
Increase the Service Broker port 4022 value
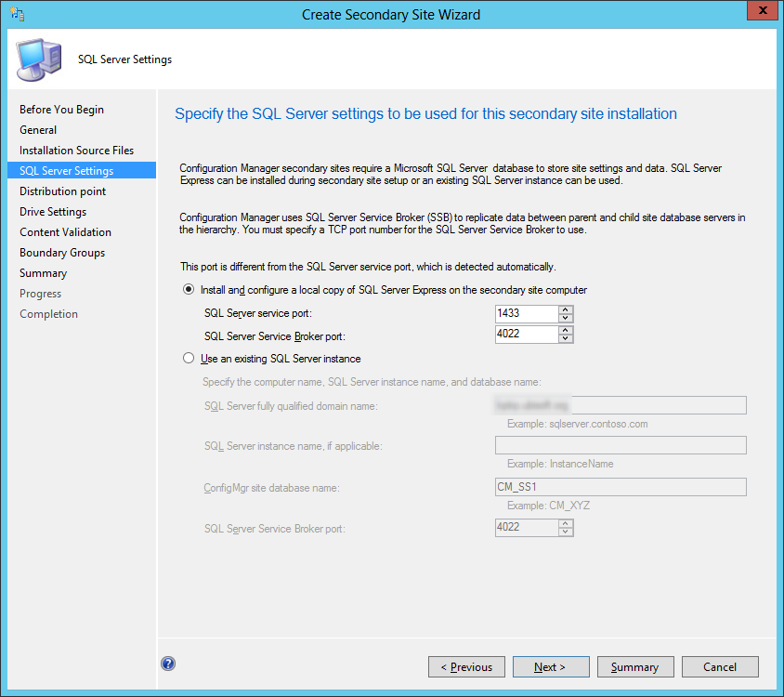(566, 330)
